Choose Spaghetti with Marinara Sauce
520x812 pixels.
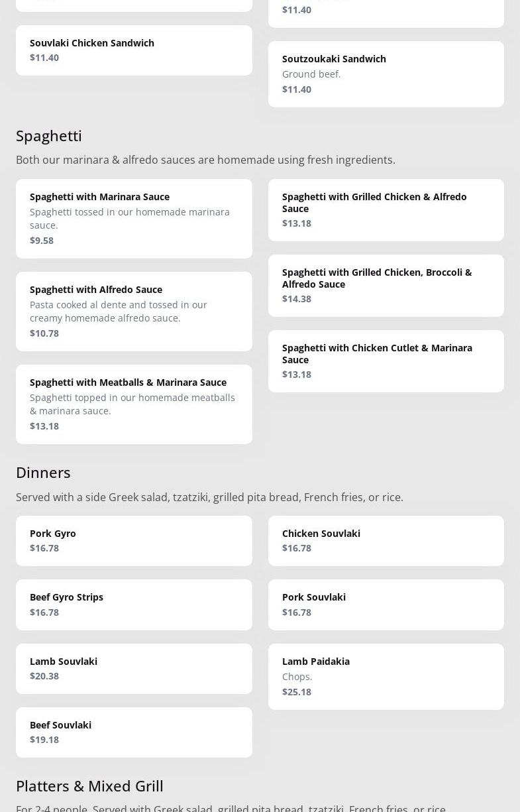point(134,218)
